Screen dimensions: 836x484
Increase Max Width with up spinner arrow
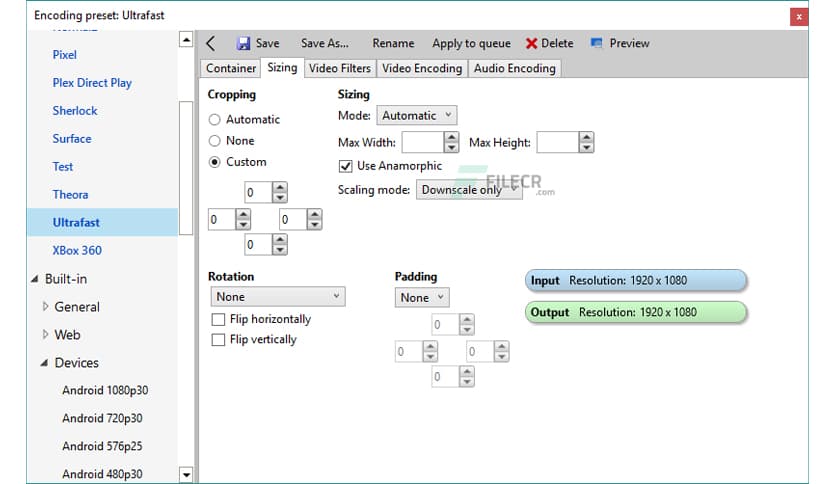point(451,137)
